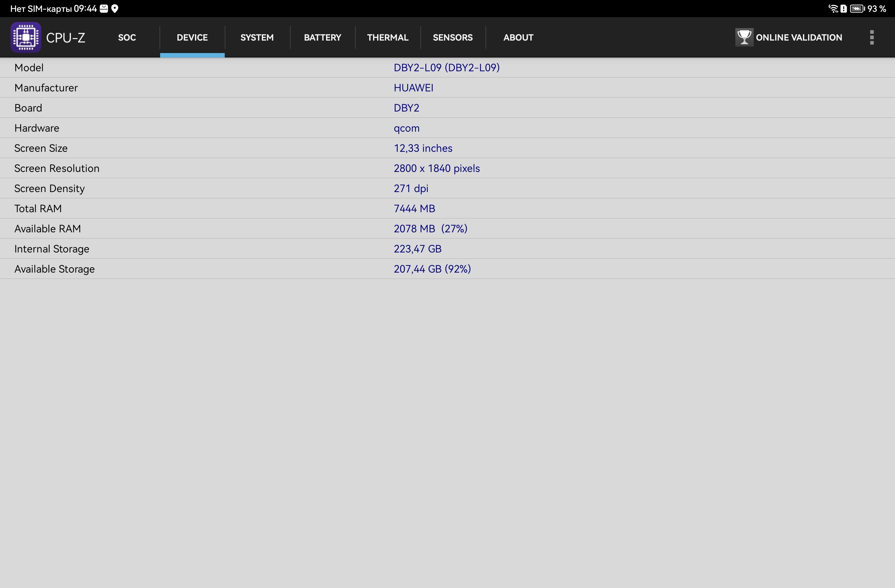Switch to the SENSORS tab
The width and height of the screenshot is (895, 588).
[453, 37]
